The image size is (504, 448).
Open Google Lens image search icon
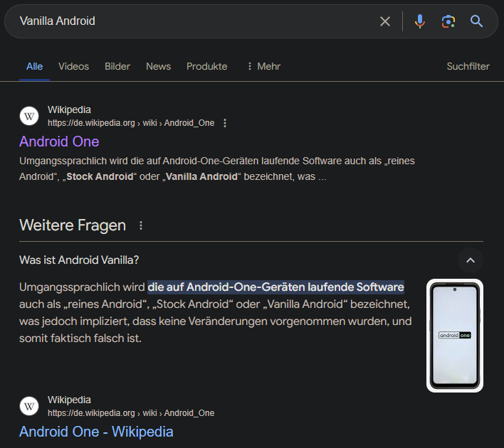448,21
